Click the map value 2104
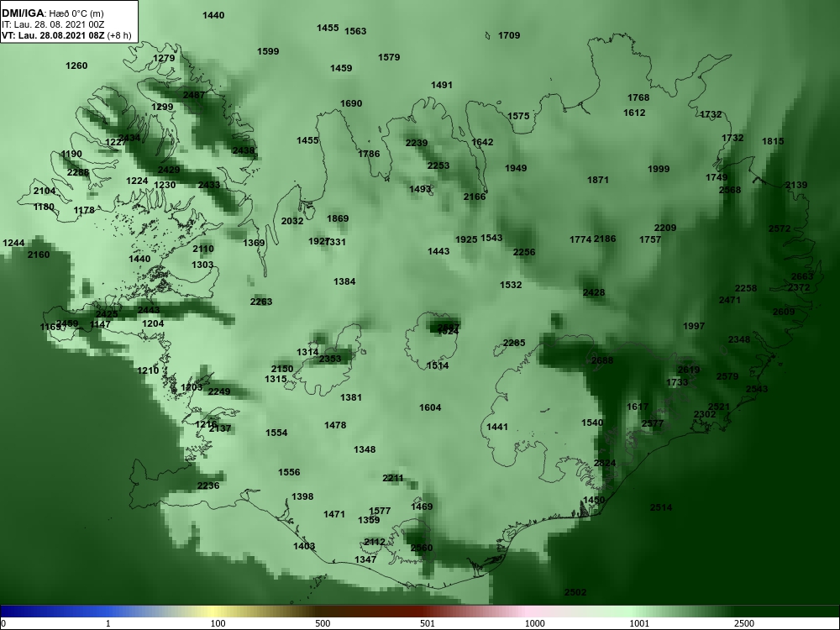This screenshot has height=630, width=840. (45, 192)
